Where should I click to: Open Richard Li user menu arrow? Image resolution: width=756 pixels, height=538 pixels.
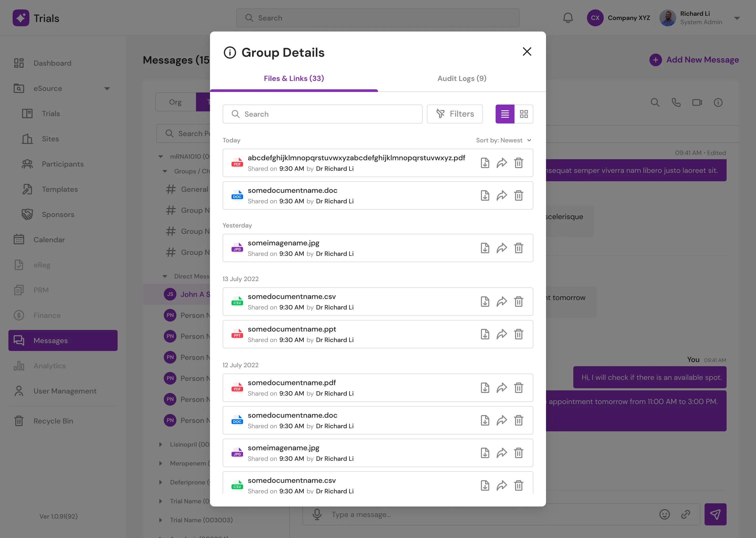pos(737,18)
